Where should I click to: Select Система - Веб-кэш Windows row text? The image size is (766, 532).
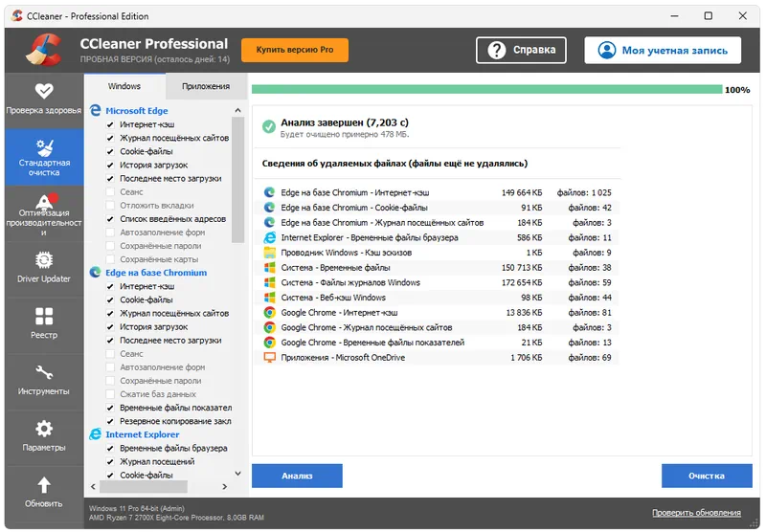[x=333, y=298]
